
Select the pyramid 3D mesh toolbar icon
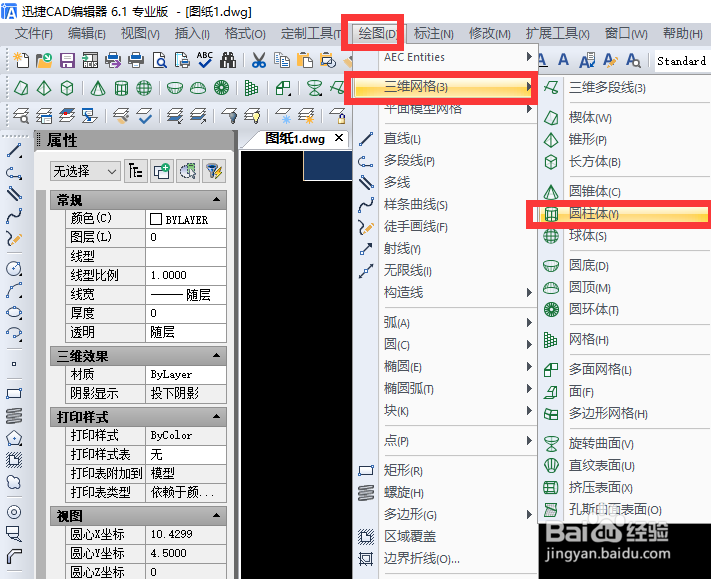(x=44, y=88)
